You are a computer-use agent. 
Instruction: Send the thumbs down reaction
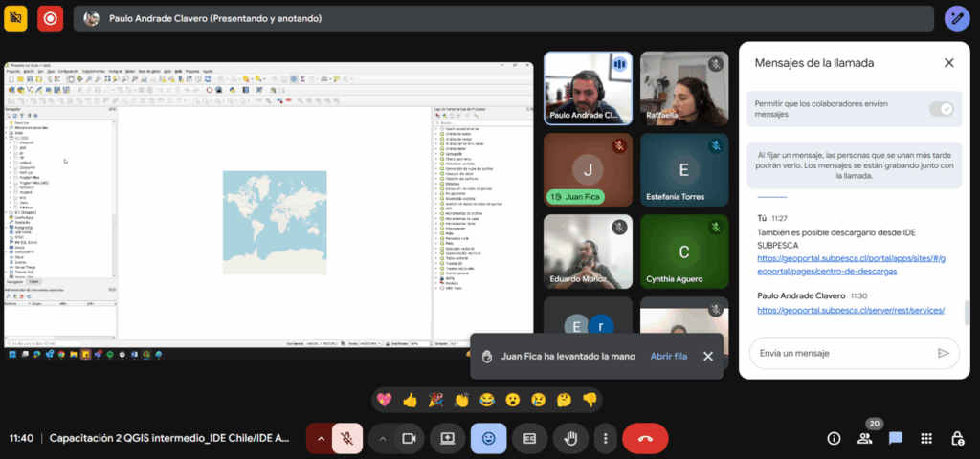click(x=590, y=400)
